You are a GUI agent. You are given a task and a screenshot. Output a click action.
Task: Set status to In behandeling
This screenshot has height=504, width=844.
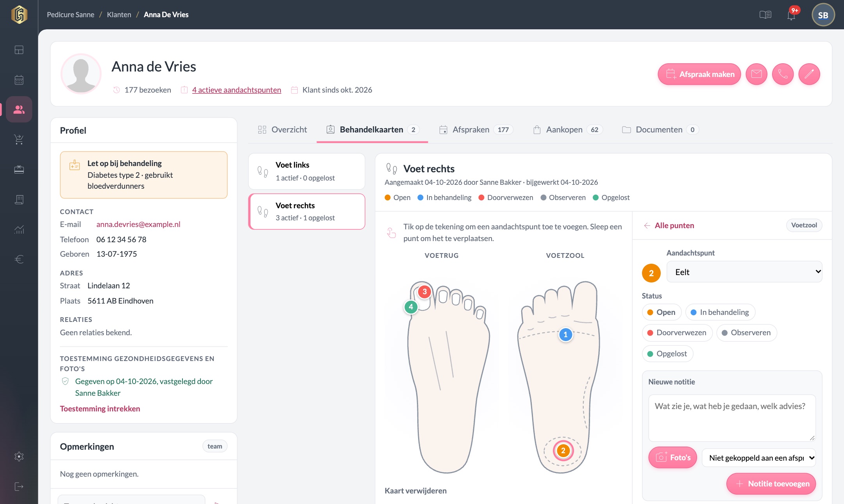tap(720, 312)
